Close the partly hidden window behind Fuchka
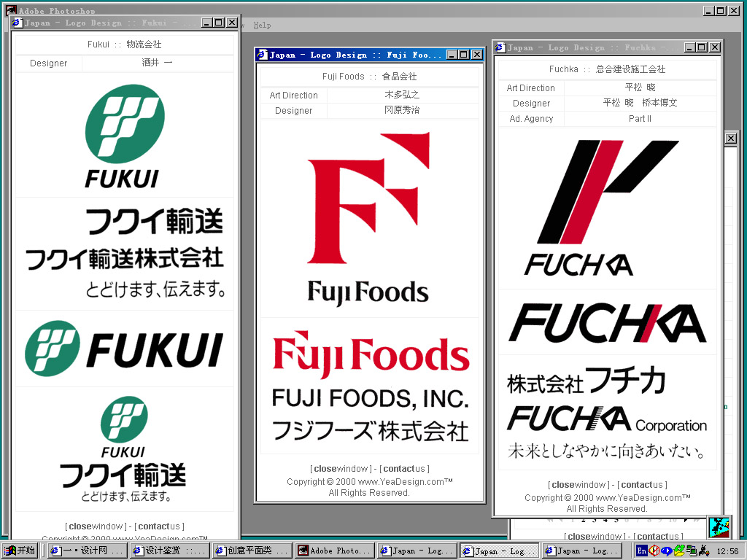The image size is (747, 560). (x=731, y=139)
